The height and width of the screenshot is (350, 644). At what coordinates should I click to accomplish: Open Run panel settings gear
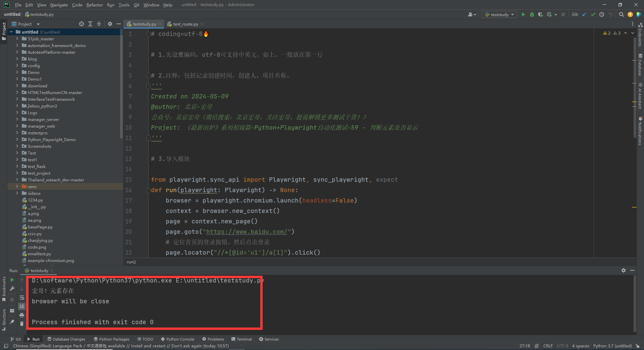click(x=624, y=270)
